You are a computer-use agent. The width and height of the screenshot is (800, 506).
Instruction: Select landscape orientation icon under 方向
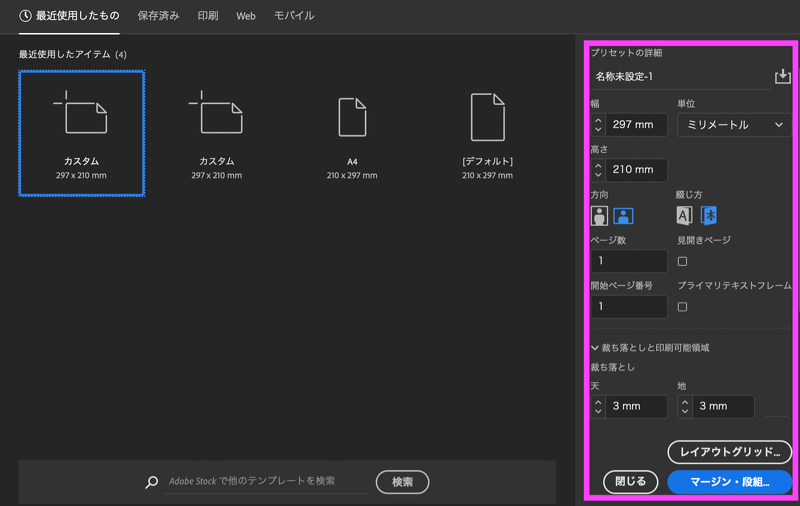pos(623,215)
